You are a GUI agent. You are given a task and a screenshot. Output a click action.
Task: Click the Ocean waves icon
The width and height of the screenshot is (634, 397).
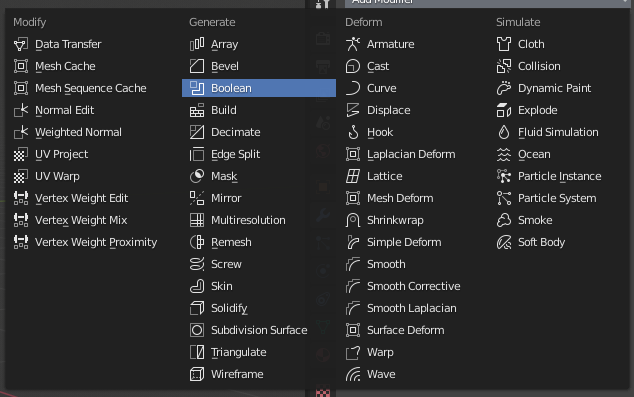[x=504, y=154]
